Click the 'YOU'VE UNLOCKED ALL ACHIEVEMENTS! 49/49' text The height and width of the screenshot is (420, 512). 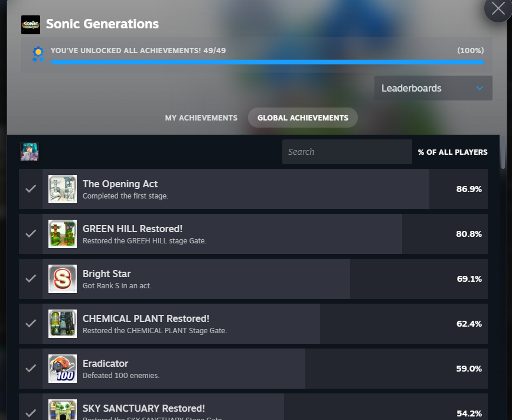tap(138, 51)
